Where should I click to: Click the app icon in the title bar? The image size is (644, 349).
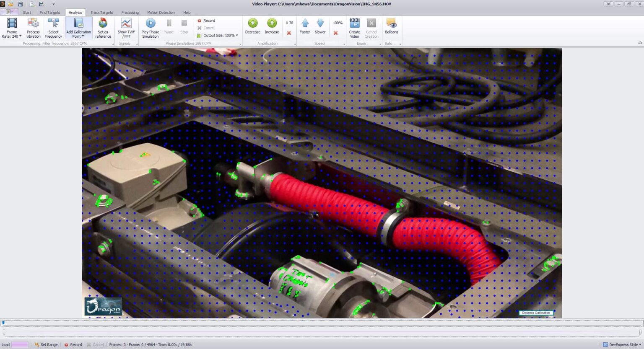point(3,4)
